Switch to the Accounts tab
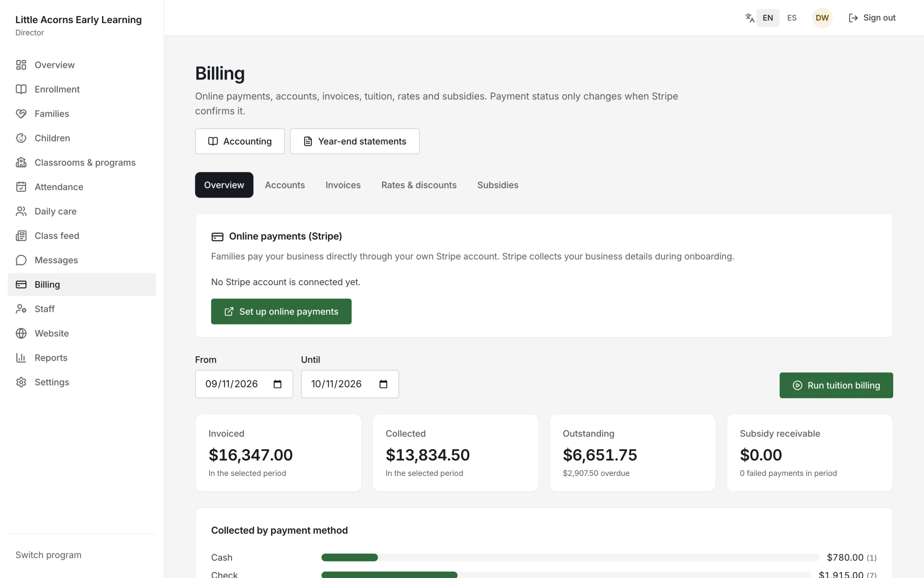The image size is (924, 578). (x=285, y=185)
